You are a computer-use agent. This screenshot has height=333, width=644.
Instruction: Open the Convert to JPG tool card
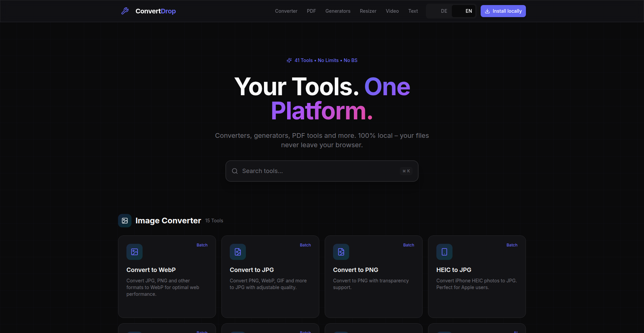tap(270, 276)
